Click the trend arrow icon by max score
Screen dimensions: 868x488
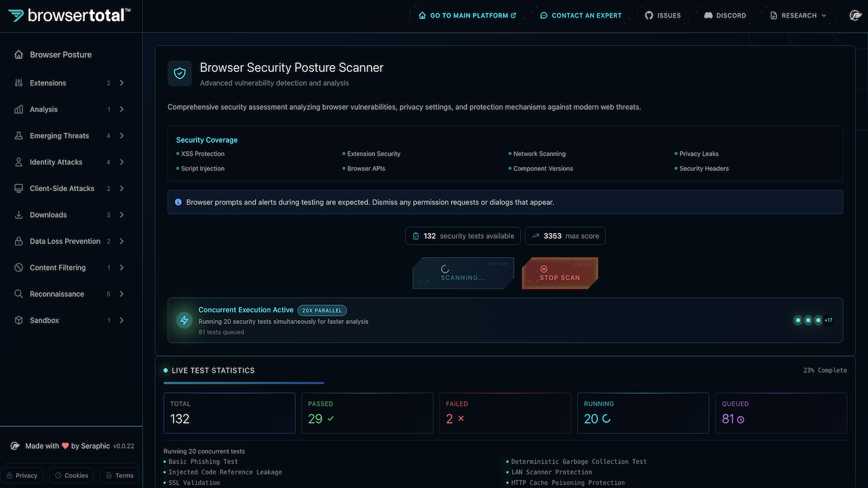(536, 236)
